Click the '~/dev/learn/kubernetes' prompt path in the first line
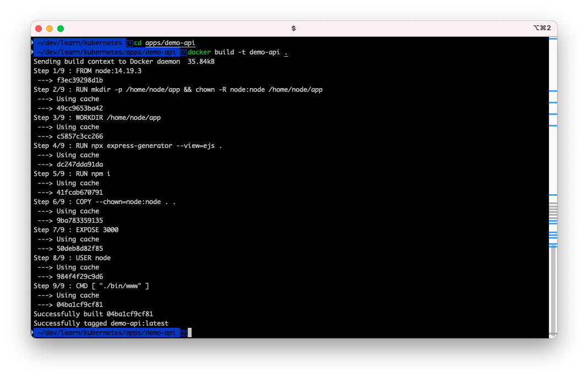 click(79, 43)
